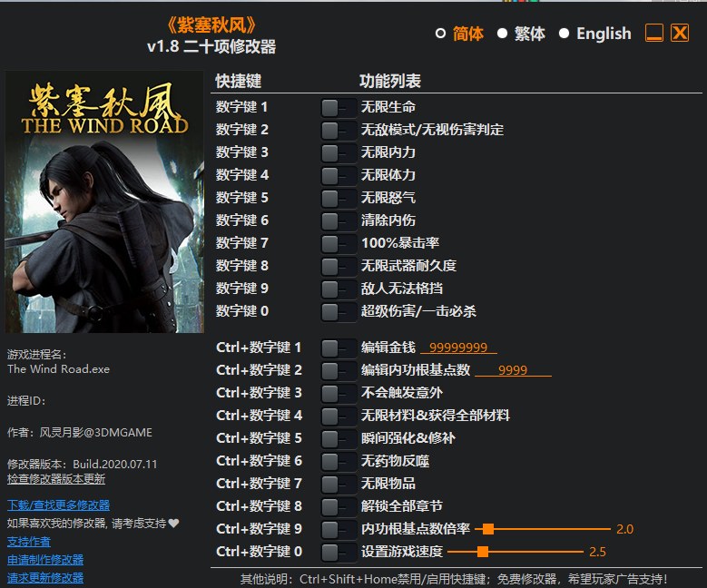The width and height of the screenshot is (707, 588).
Task: Click the 支持作者 link
Action: (x=29, y=542)
